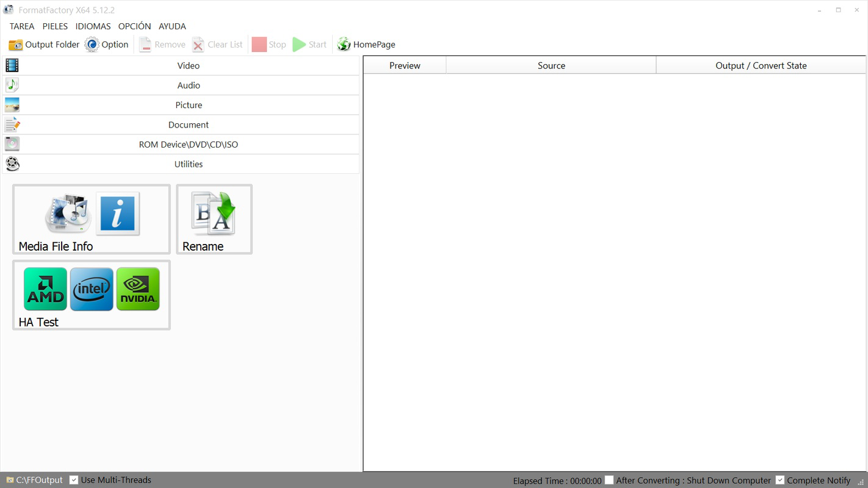
Task: Open the PIELES menu
Action: coord(55,26)
